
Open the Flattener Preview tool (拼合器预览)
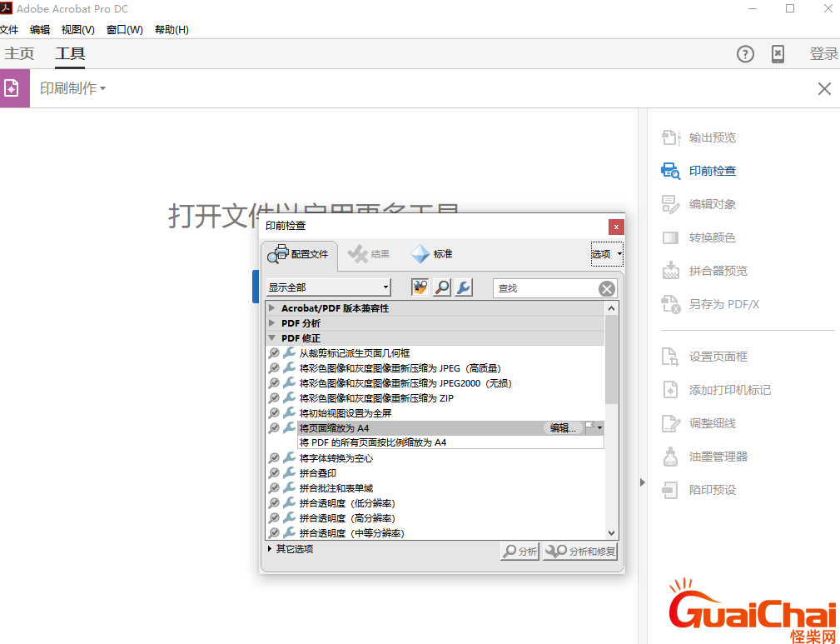(x=704, y=271)
